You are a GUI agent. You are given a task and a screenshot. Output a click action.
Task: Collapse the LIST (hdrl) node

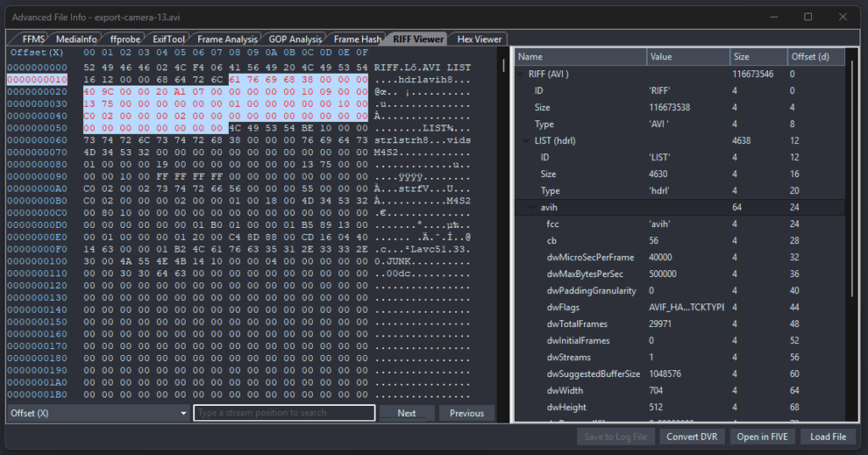[x=527, y=141]
